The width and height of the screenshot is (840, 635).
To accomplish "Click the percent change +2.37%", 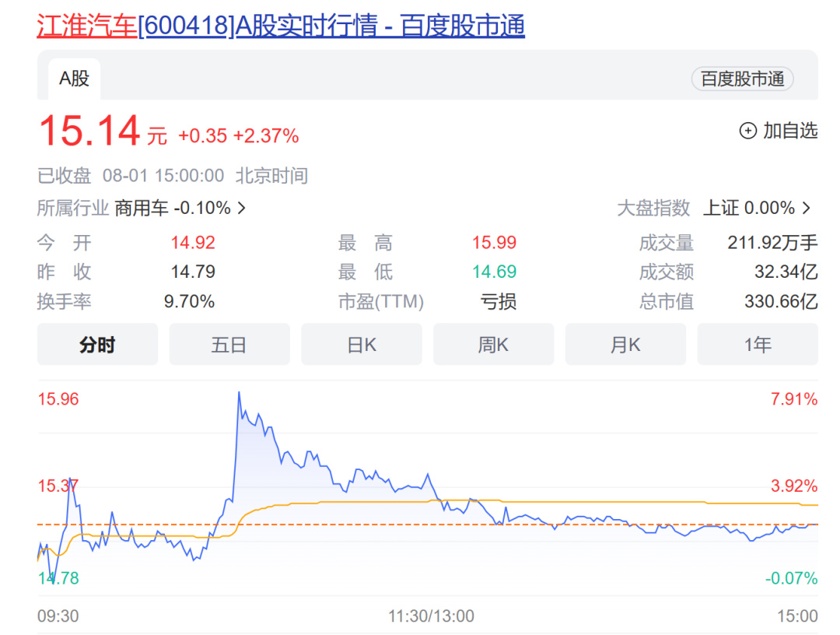I will click(266, 136).
